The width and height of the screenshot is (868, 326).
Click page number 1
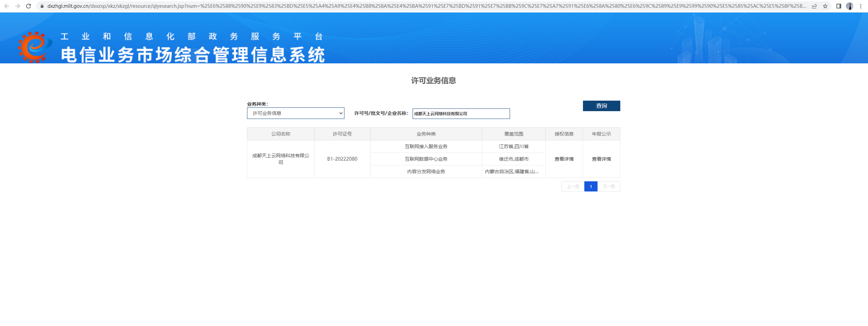pyautogui.click(x=591, y=186)
